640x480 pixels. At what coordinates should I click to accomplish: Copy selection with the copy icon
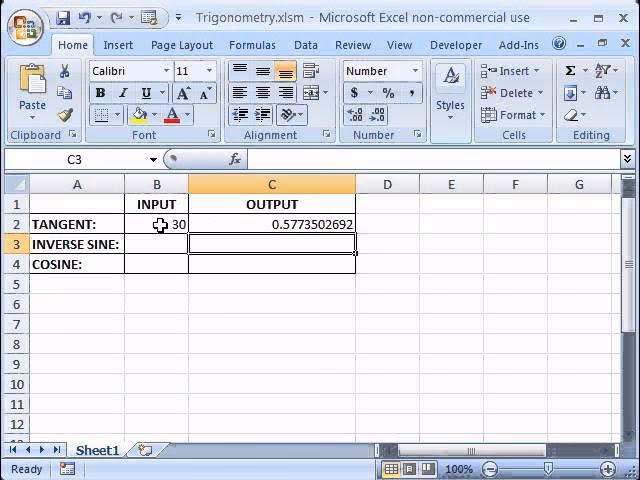click(x=64, y=93)
